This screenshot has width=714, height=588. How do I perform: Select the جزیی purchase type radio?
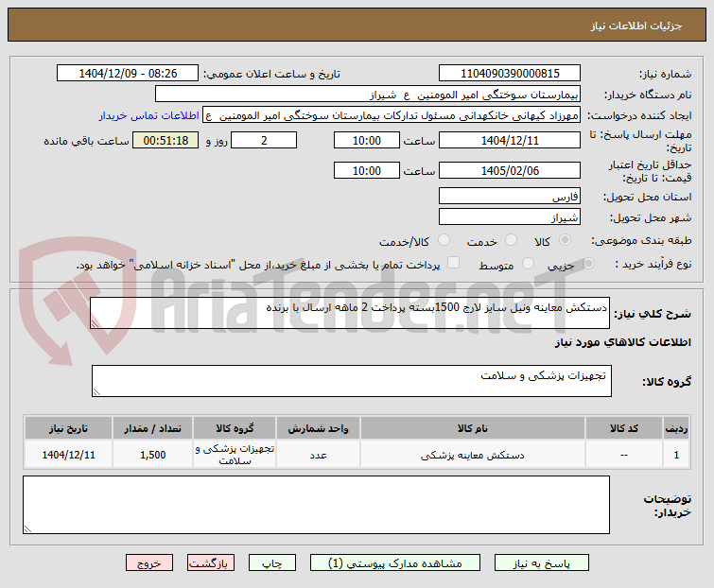click(588, 263)
